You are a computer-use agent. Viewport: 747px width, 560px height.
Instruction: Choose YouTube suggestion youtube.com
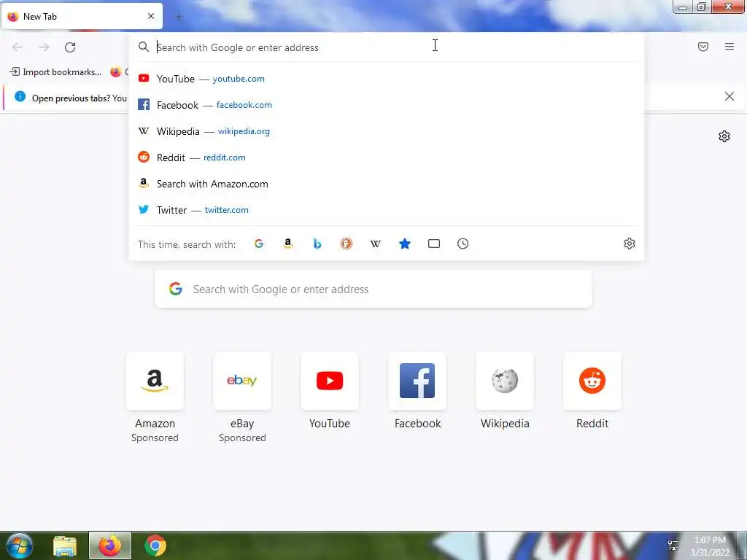pyautogui.click(x=386, y=79)
